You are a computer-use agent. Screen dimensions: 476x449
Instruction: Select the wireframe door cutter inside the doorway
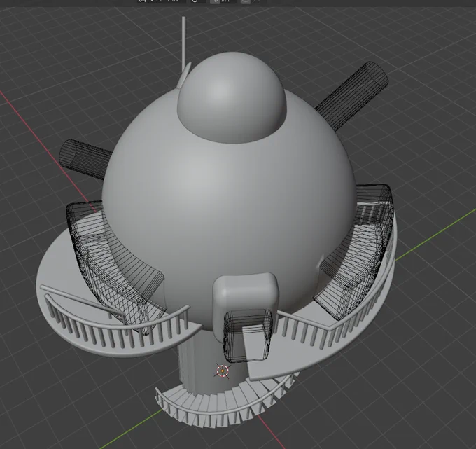pos(247,336)
